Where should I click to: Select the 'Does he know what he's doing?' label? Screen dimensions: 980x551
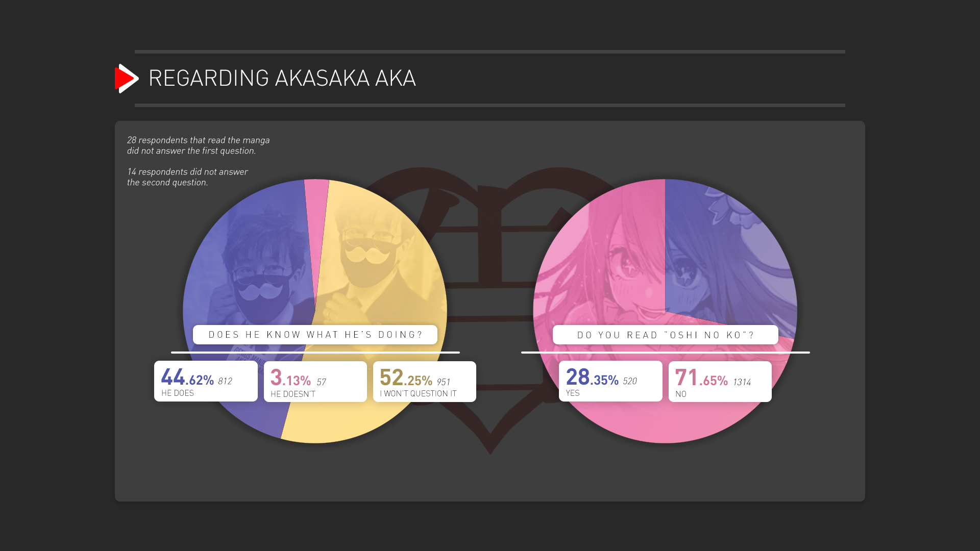[x=315, y=335]
